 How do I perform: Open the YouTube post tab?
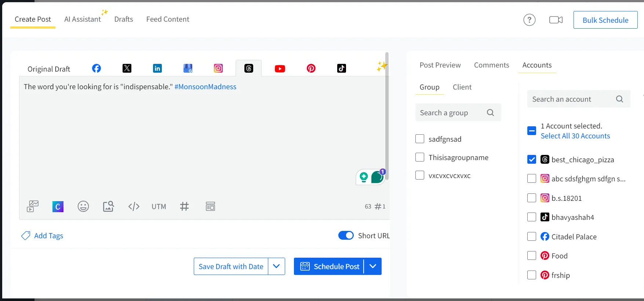pyautogui.click(x=280, y=69)
